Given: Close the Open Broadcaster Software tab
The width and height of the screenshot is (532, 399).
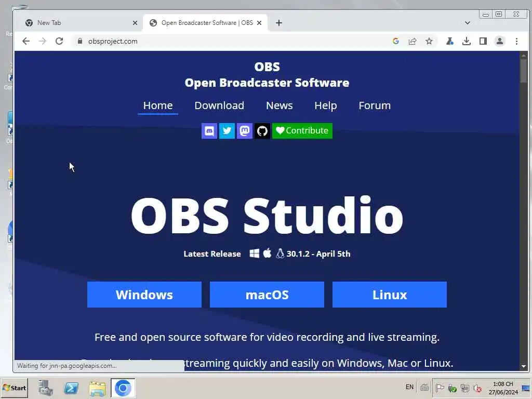Looking at the screenshot, I should point(259,23).
